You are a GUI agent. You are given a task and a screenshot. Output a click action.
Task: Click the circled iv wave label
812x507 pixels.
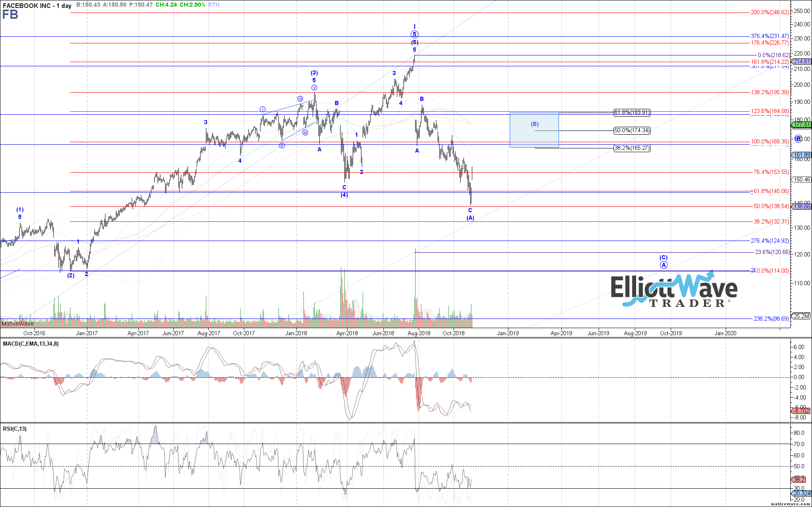tap(305, 133)
